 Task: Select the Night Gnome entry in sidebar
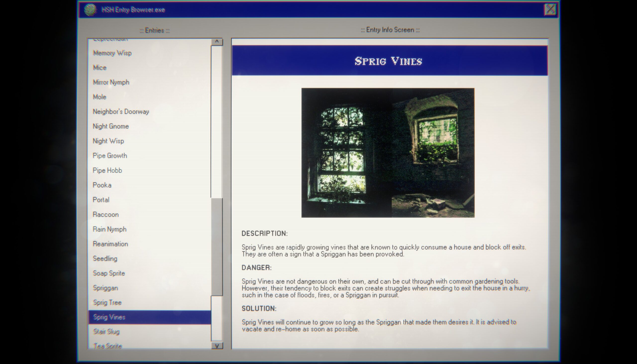point(111,126)
